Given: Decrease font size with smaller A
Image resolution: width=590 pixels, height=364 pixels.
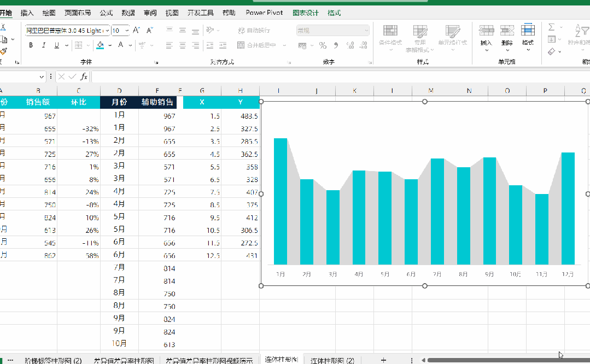Looking at the screenshot, I should 150,31.
